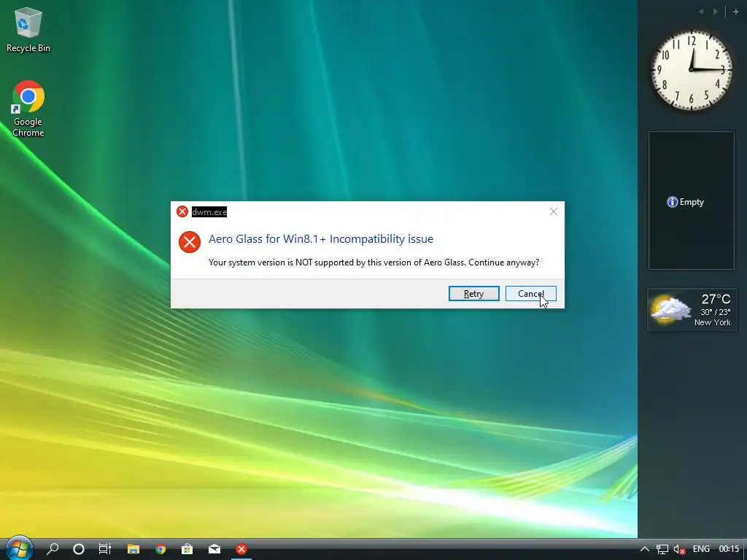Show hidden tray icons chevron
Viewport: 747px width, 560px height.
(x=644, y=549)
